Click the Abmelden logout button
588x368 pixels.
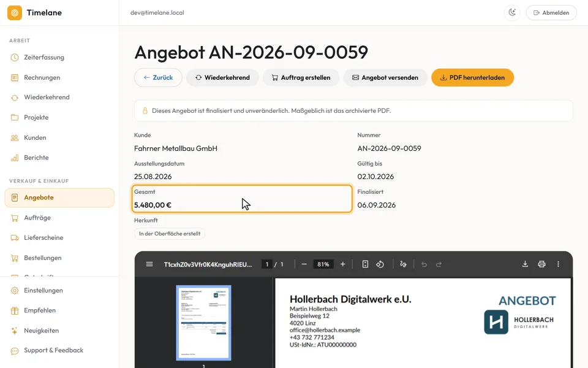551,13
